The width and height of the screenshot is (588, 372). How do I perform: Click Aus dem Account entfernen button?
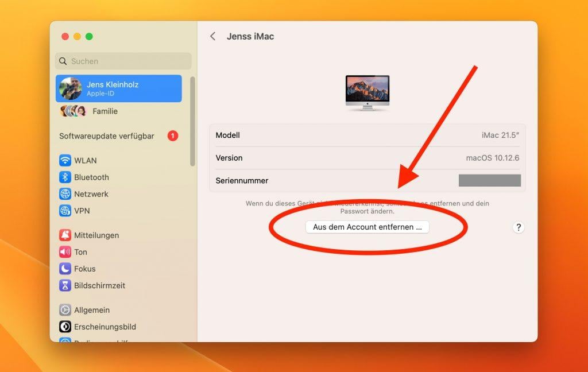(x=367, y=227)
